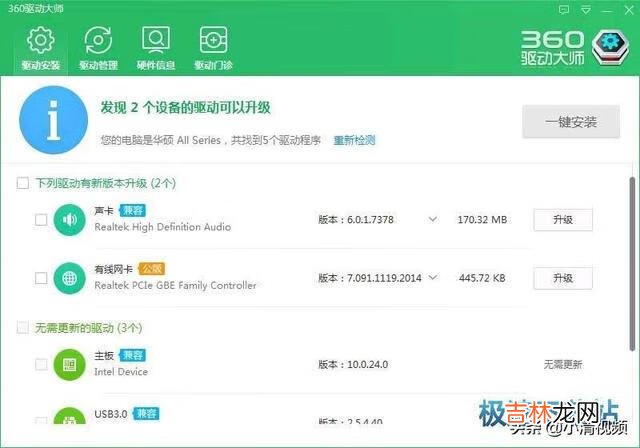Click 升级 for the wired network card
The width and height of the screenshot is (640, 448).
click(x=561, y=277)
